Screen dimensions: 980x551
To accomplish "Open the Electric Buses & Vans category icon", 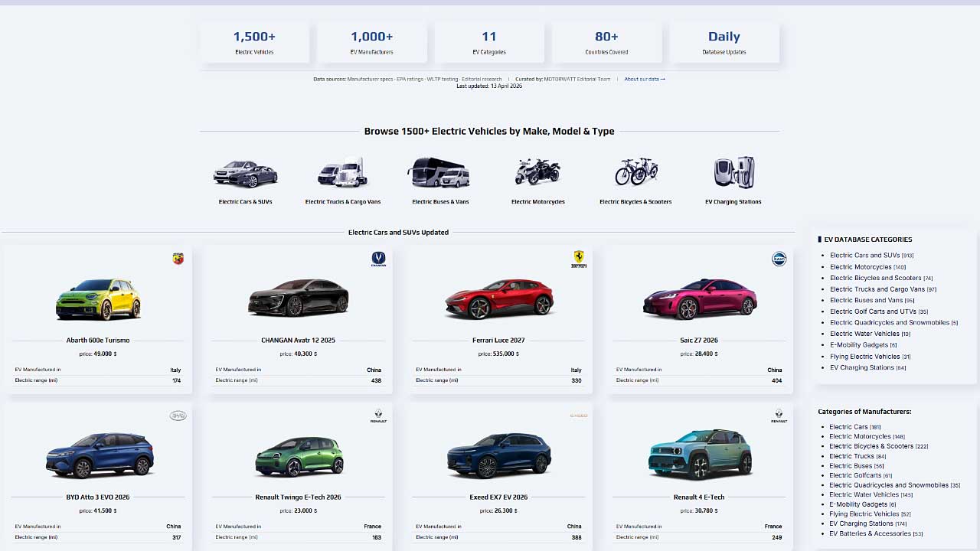I will (440, 172).
